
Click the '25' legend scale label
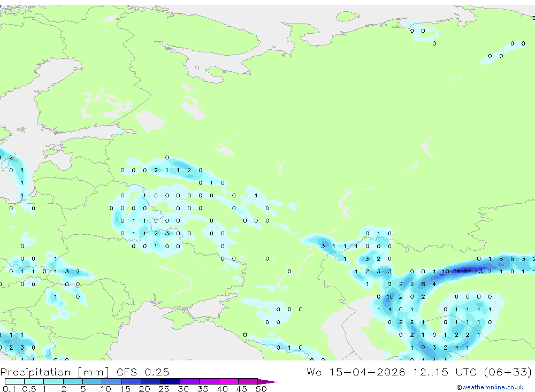tap(164, 389)
